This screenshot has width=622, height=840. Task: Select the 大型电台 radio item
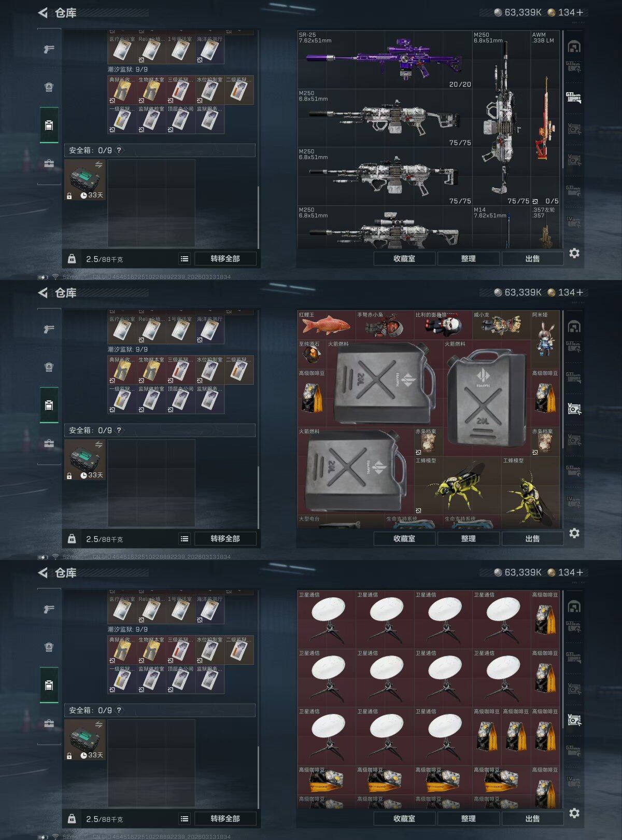pyautogui.click(x=341, y=522)
